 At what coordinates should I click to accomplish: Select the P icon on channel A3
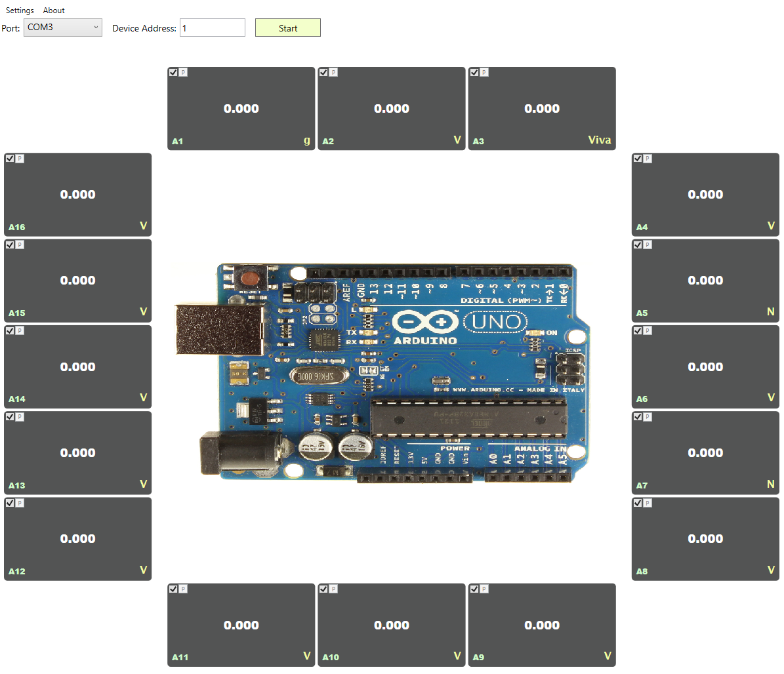coord(483,72)
